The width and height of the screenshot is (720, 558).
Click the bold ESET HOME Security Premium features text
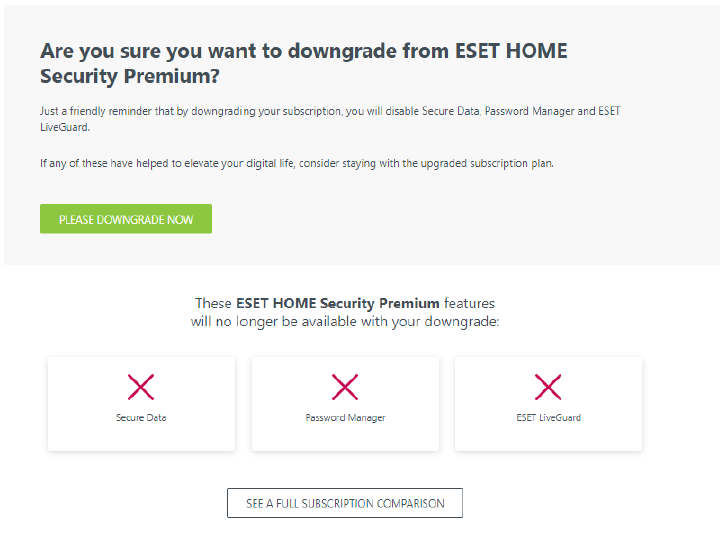pos(338,303)
